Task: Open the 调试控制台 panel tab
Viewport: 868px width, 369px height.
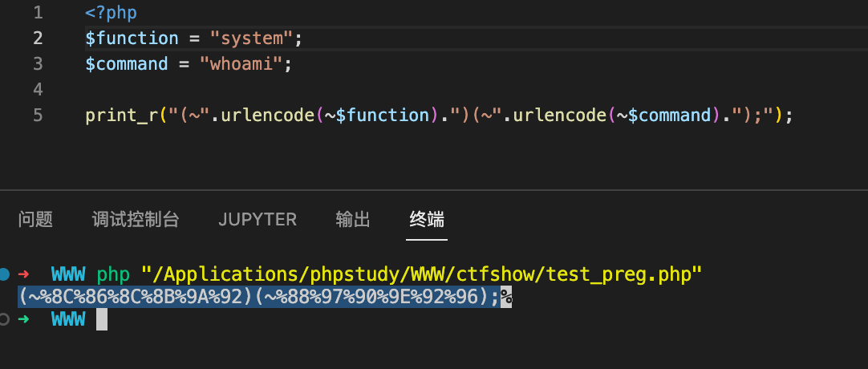Action: [x=136, y=220]
